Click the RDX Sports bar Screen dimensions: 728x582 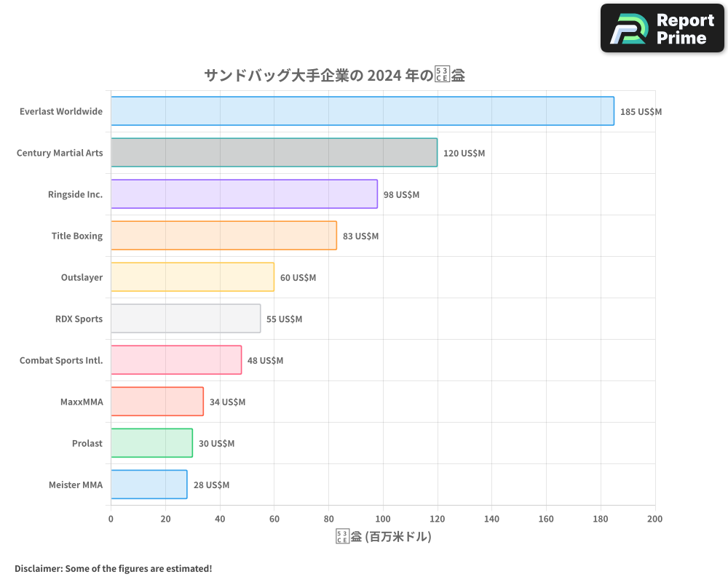tap(185, 319)
